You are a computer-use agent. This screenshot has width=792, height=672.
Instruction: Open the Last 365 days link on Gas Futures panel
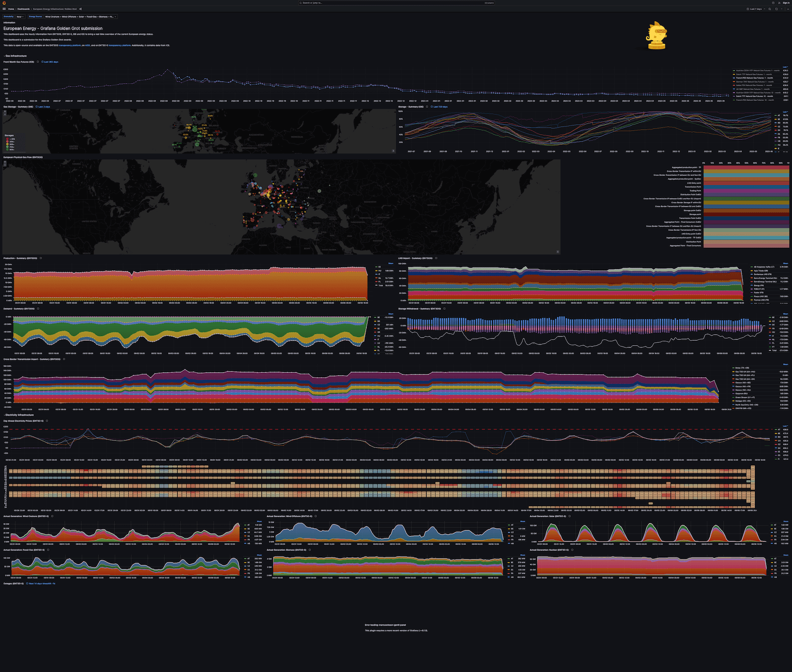click(x=50, y=62)
